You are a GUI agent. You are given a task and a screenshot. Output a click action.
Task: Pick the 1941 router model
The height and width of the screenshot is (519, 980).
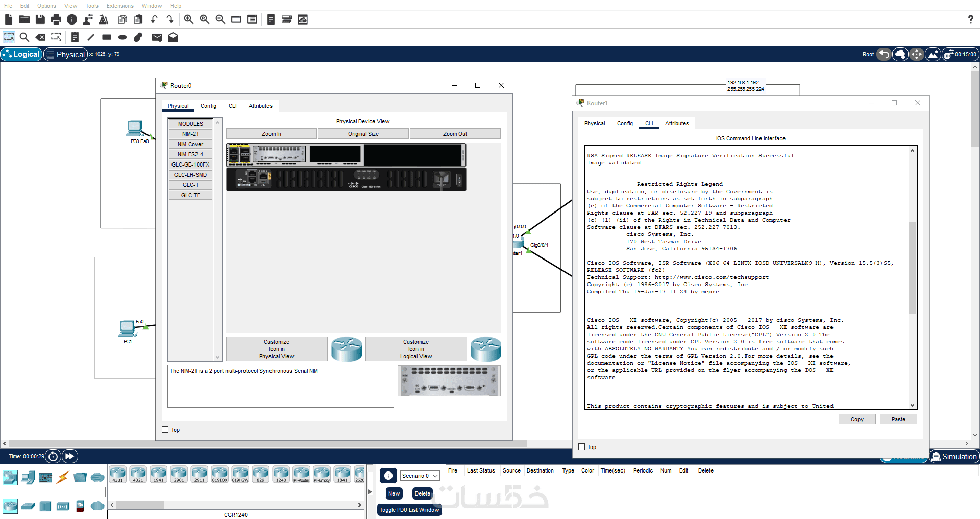coord(158,474)
